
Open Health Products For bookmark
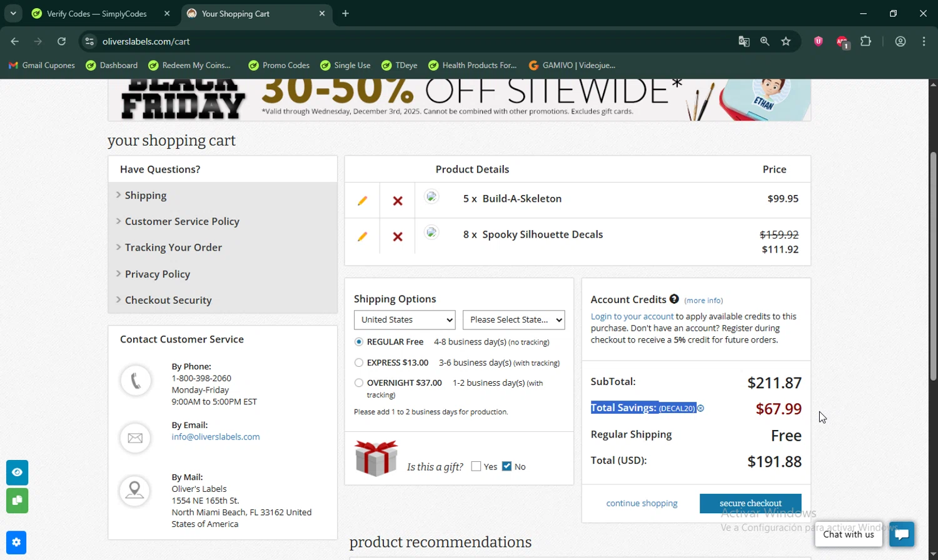pyautogui.click(x=472, y=65)
